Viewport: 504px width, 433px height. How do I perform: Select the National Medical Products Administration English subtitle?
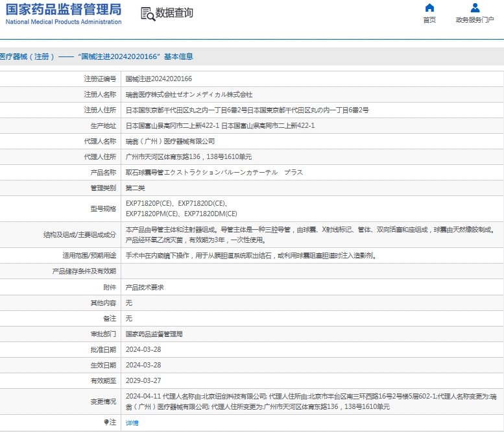point(64,22)
